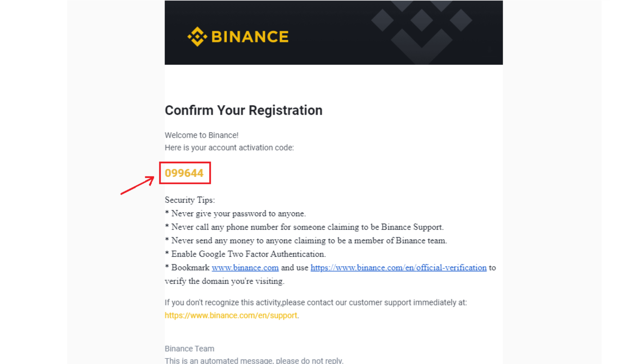Click the automated message do not reply line
Viewport: 644px width, 364px height.
tap(254, 361)
